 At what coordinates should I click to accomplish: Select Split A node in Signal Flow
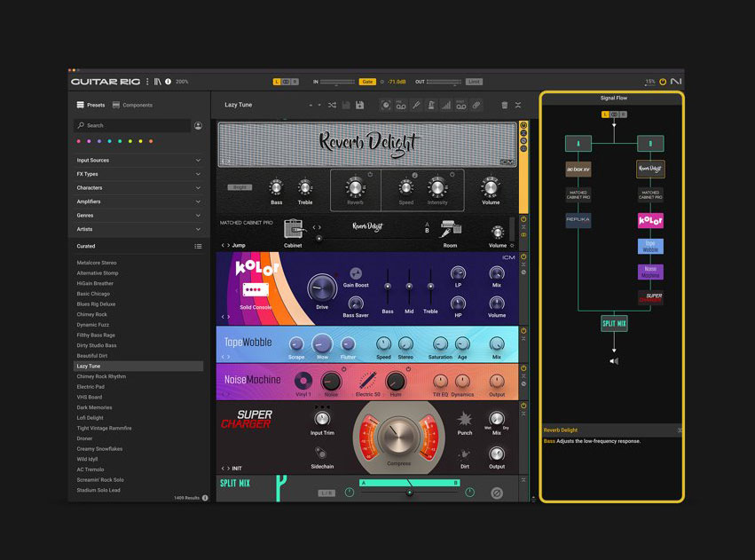coord(578,143)
